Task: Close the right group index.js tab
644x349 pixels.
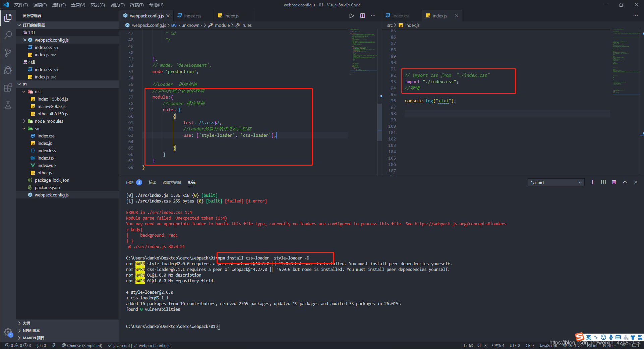Action: 457,16
